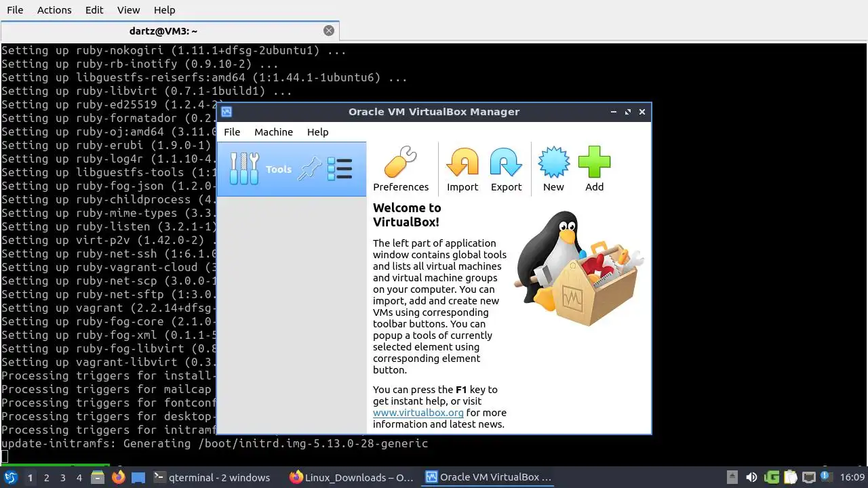The width and height of the screenshot is (868, 488).
Task: Create a New virtual machine
Action: point(553,169)
